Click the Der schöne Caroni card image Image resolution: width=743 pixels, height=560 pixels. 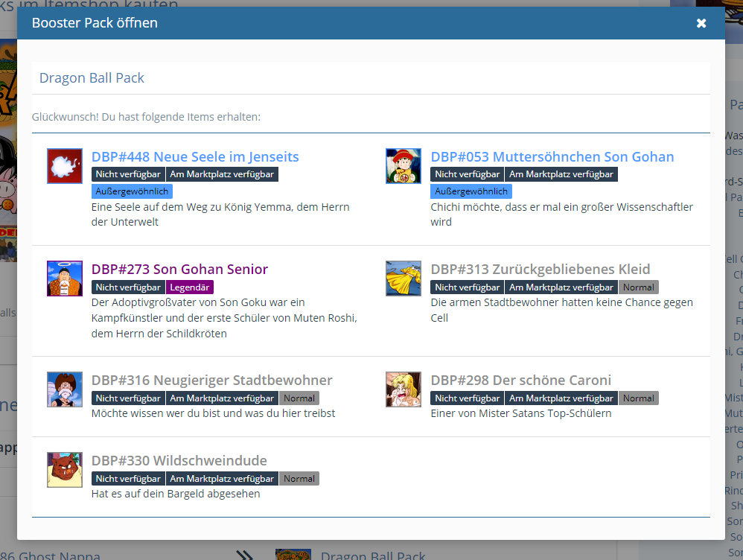tap(404, 389)
